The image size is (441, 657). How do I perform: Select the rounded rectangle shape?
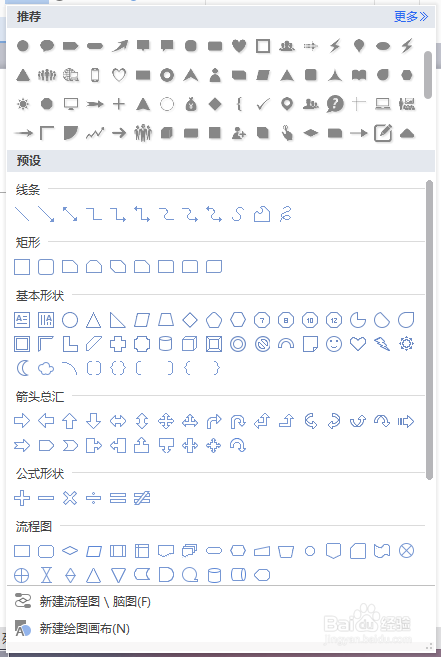pos(46,266)
